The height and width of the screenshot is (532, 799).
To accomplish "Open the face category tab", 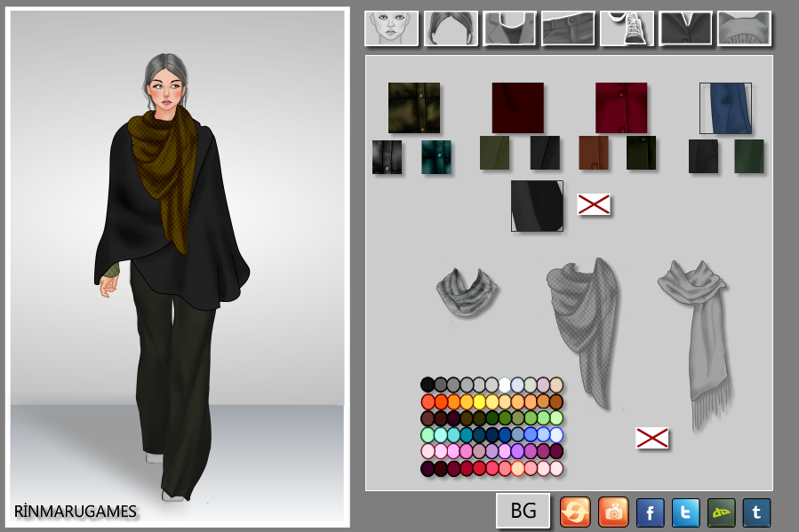I will pos(391,28).
